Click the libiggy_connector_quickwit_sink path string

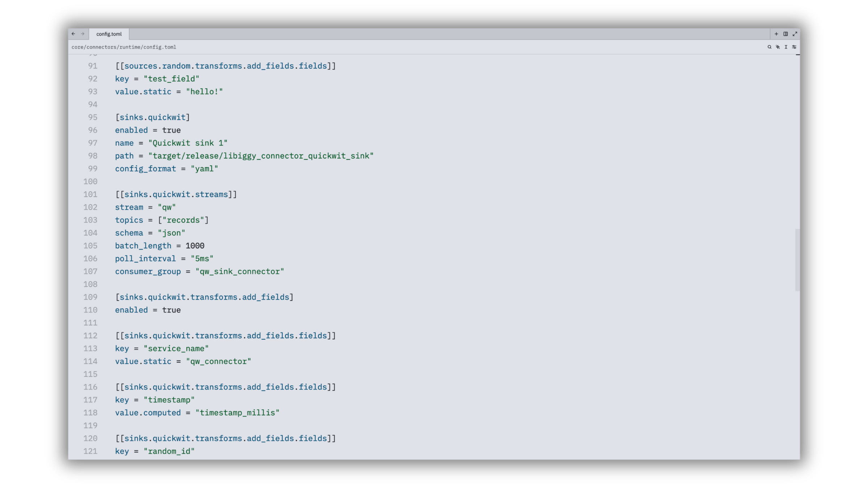click(x=261, y=156)
